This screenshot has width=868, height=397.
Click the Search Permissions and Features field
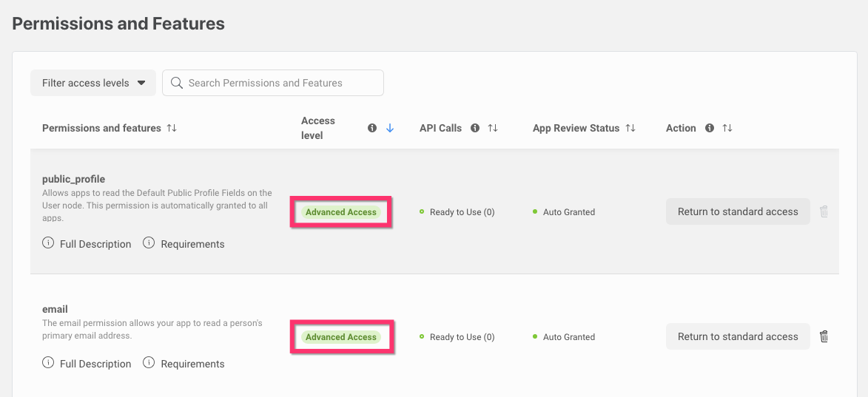coord(273,83)
